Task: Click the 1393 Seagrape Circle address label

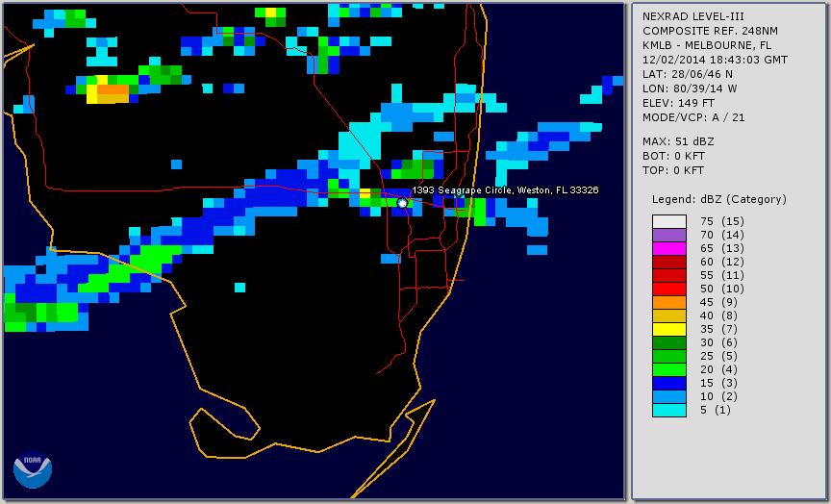Action: 505,190
